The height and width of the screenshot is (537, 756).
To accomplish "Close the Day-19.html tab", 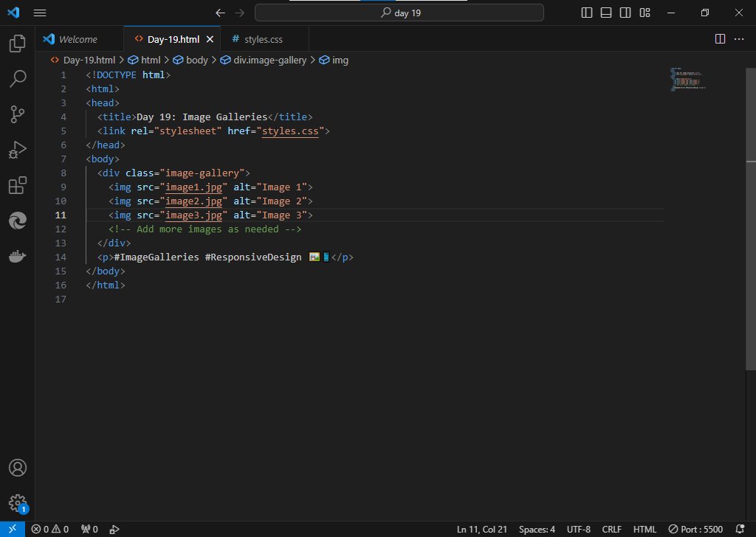I will [210, 40].
